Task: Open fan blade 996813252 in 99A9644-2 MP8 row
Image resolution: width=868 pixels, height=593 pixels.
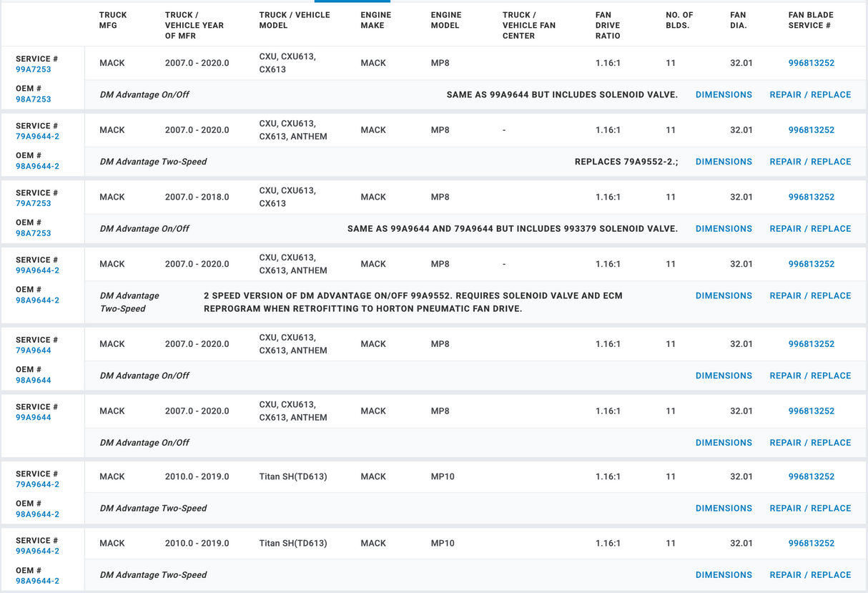Action: 811,264
